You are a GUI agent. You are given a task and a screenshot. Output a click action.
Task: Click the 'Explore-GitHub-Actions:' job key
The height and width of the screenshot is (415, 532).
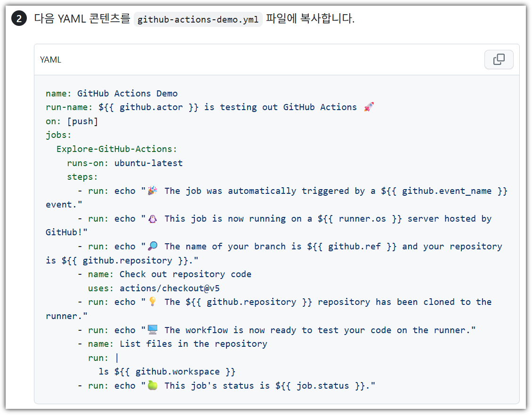coord(117,149)
